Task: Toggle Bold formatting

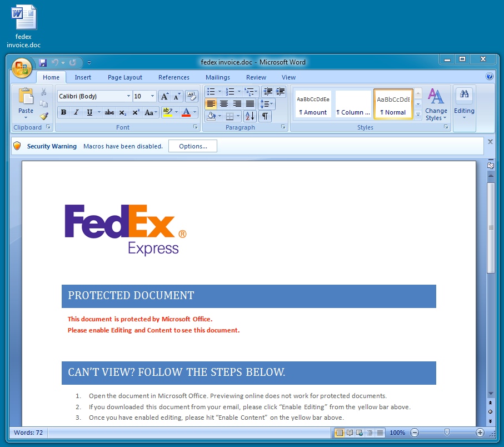Action: (64, 112)
